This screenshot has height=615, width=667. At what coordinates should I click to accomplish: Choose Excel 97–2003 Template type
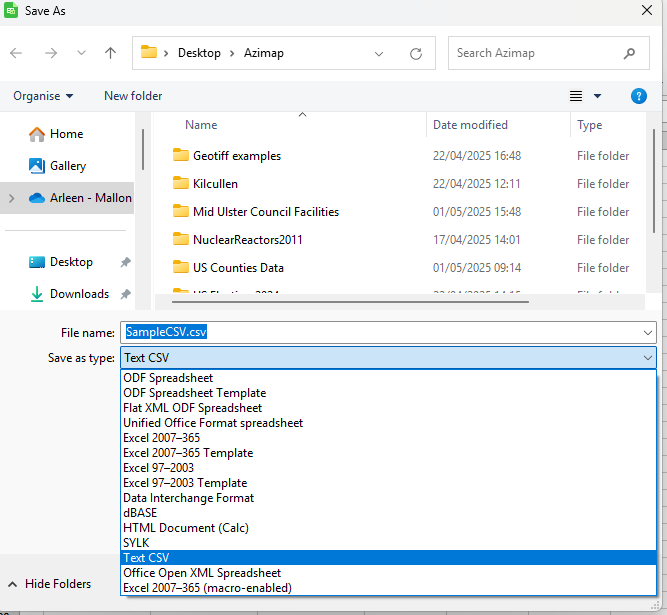coord(388,483)
